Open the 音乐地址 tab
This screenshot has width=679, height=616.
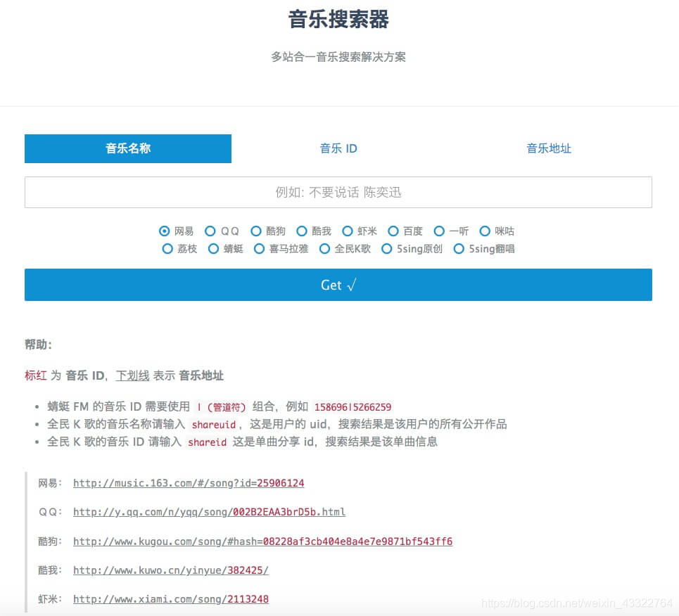(549, 148)
